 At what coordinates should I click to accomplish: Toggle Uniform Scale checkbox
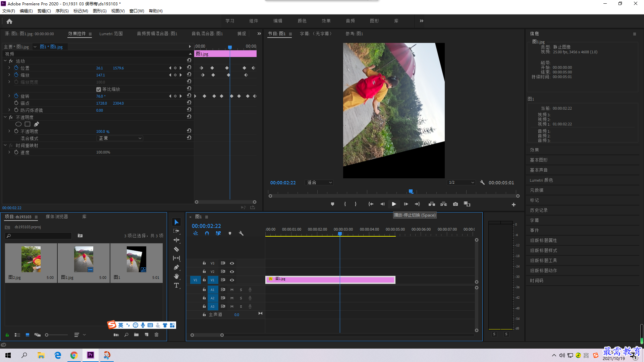pos(99,89)
